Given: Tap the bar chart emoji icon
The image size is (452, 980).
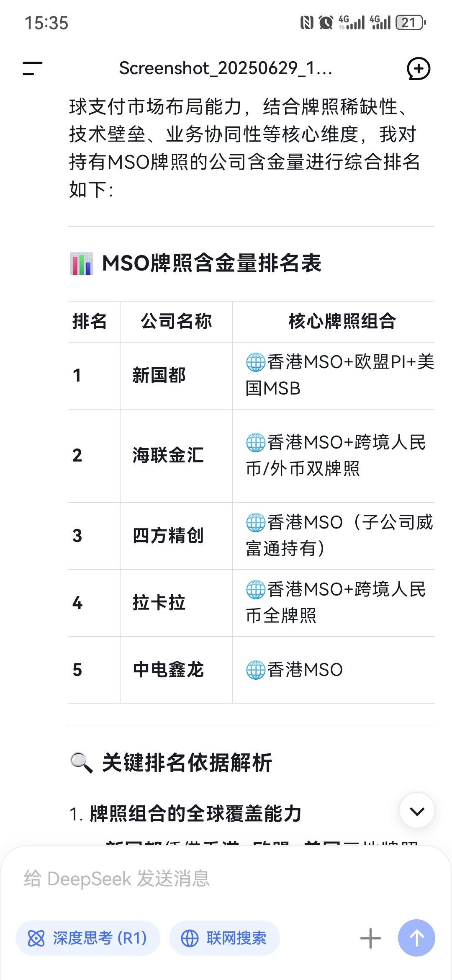Looking at the screenshot, I should (81, 263).
